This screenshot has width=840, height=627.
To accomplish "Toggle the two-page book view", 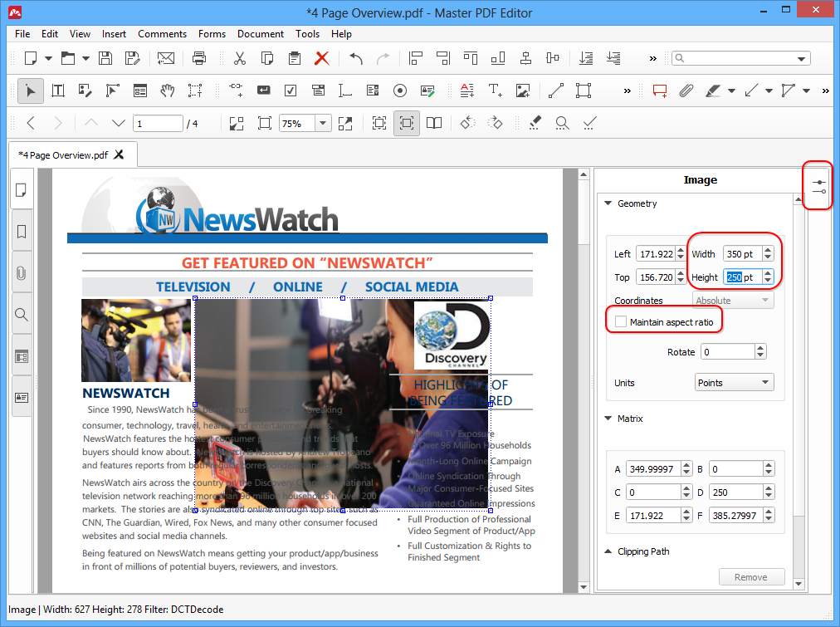I will pyautogui.click(x=434, y=123).
